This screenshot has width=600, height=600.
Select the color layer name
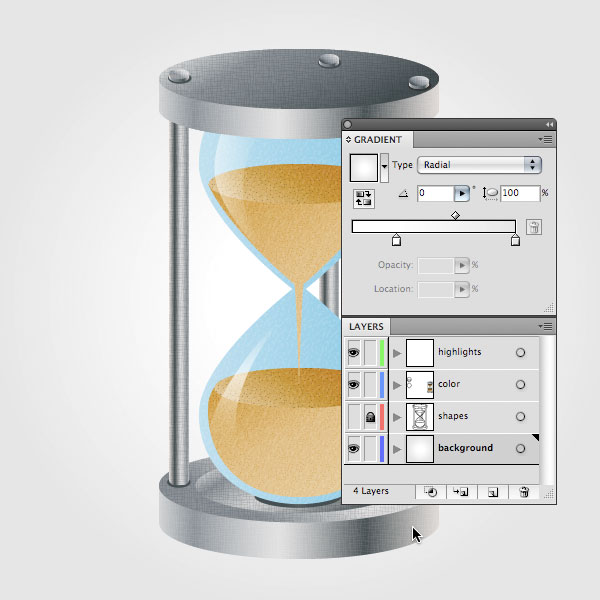(449, 384)
